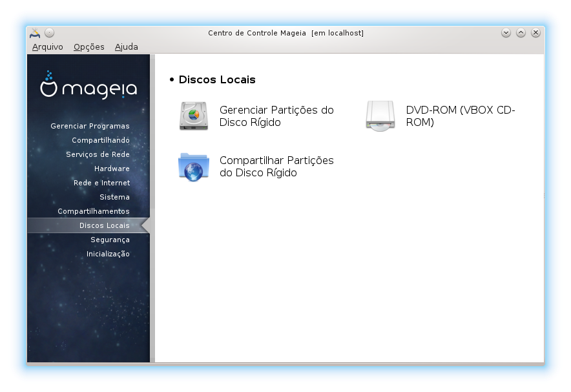Select Compartilhando category
This screenshot has height=392, width=571.
coord(101,140)
